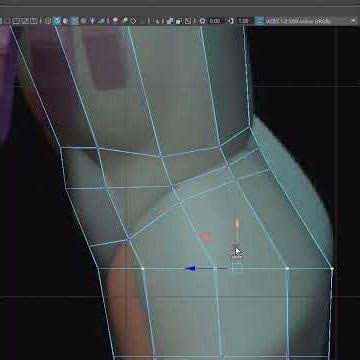The image size is (360, 360).
Task: Switch viewport to wireframe shading
Action: click(x=48, y=21)
